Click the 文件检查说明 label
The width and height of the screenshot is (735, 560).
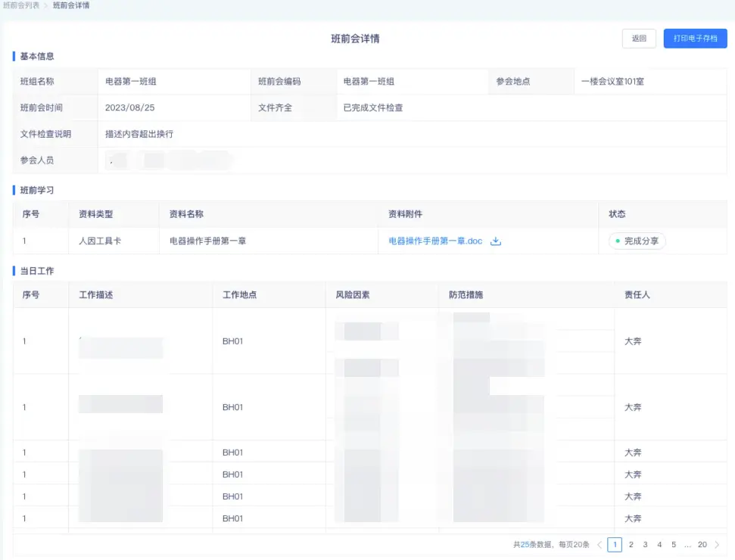tap(45, 134)
